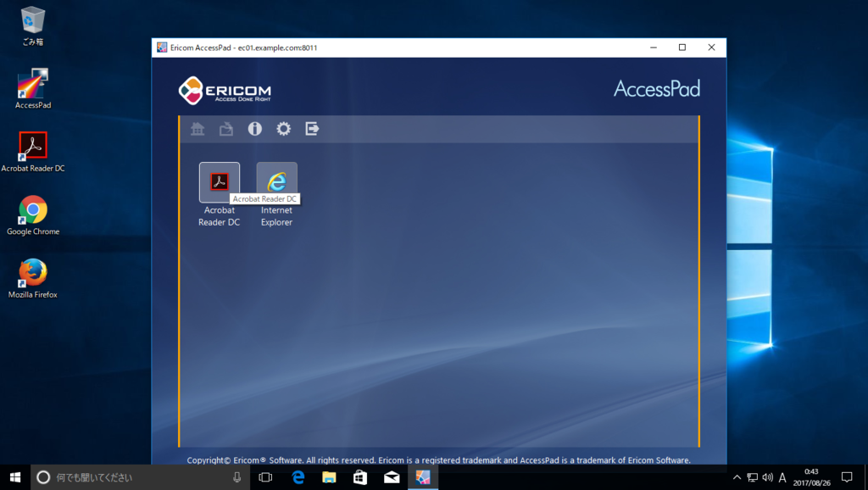Viewport: 868px width, 490px height.
Task: Open AccessPad settings gear icon
Action: point(283,129)
